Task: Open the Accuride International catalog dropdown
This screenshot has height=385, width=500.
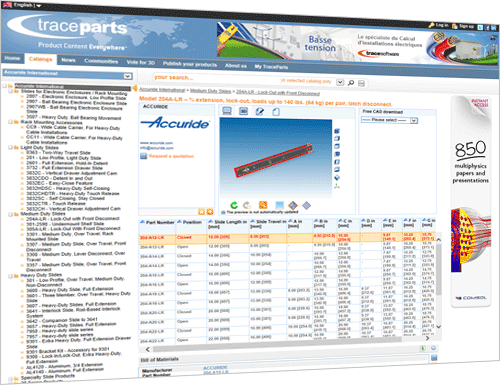Action: 68,74
